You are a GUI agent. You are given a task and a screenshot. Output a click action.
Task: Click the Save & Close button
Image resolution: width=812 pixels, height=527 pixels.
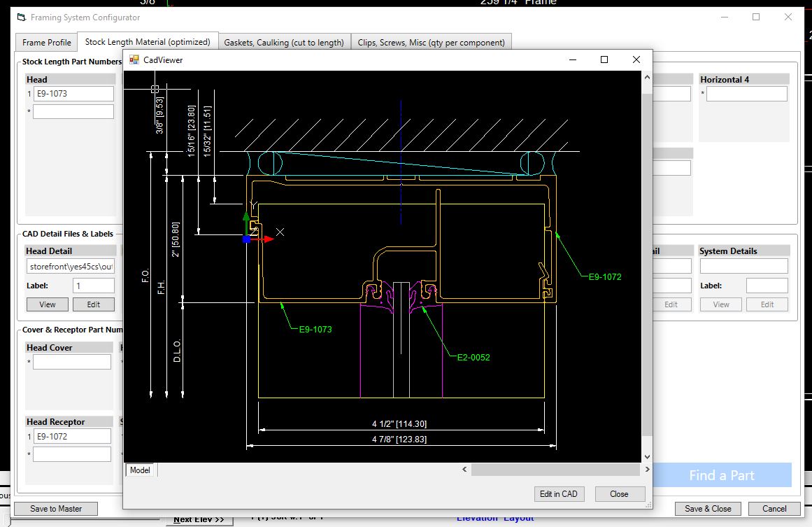(x=708, y=509)
